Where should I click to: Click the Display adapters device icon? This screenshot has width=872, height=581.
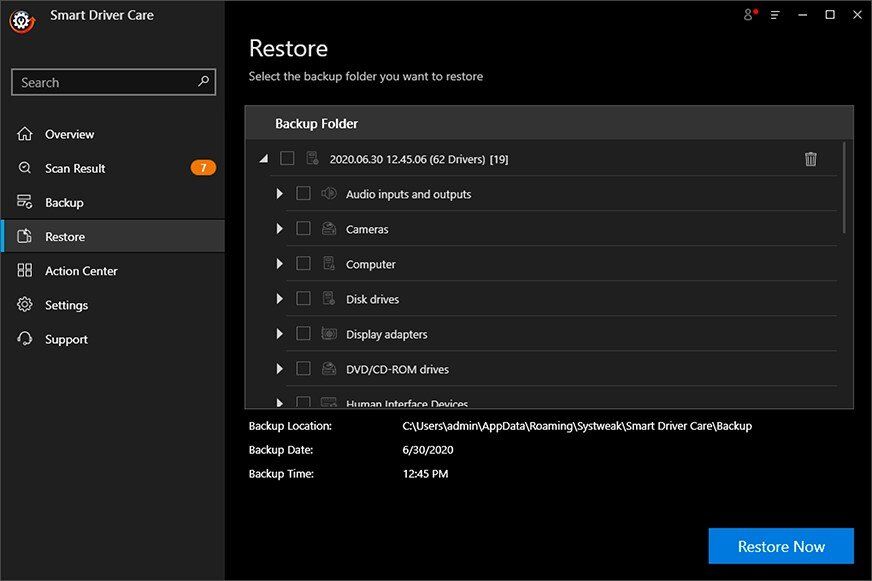[329, 334]
